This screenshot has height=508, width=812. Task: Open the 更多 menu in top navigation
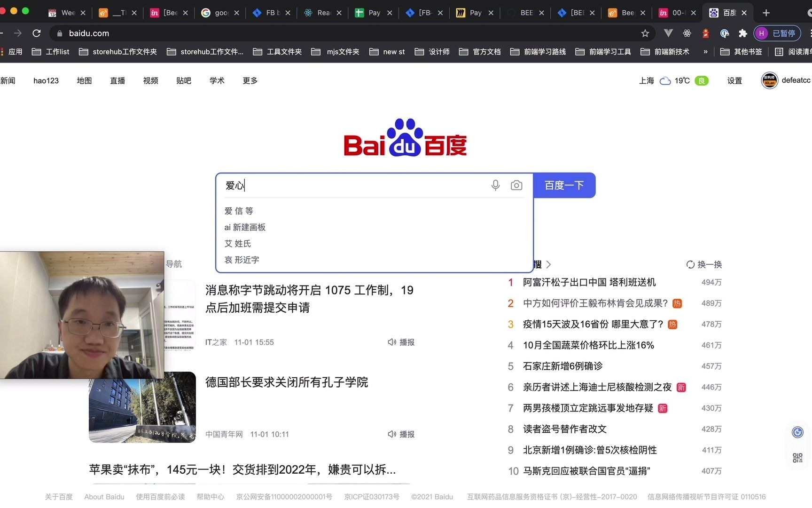(250, 80)
